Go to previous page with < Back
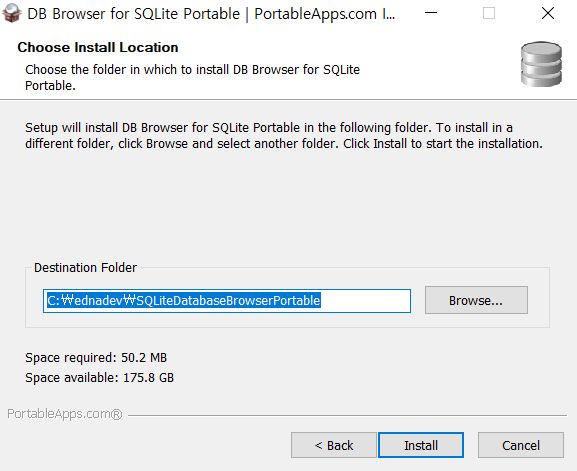Screen dimensions: 577x471 coord(334,445)
